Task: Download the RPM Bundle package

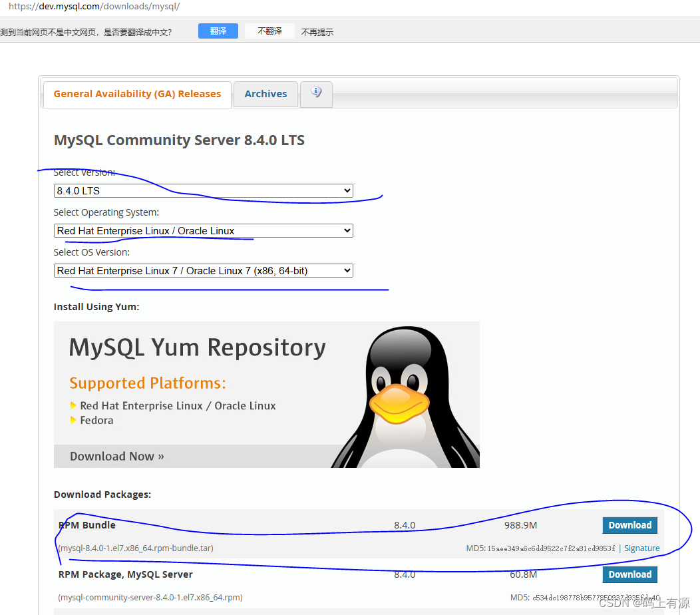Action: (629, 525)
